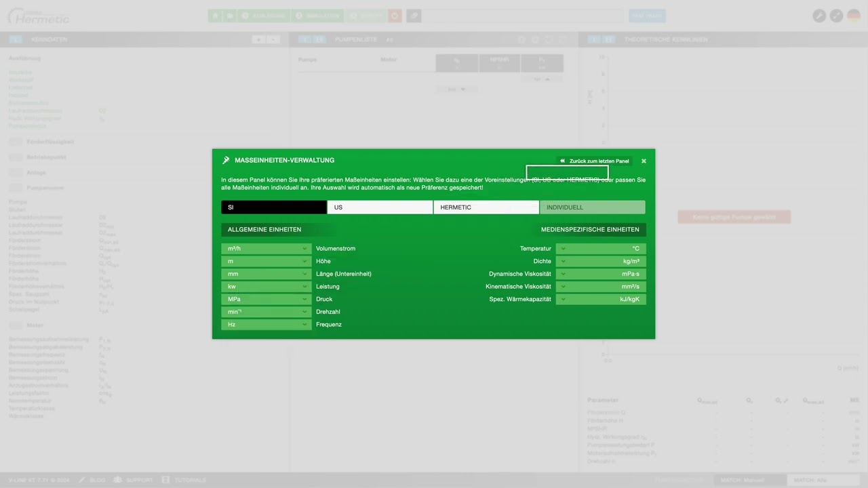The height and width of the screenshot is (488, 868).
Task: Open the TUTORIALS link in footer
Action: click(x=184, y=480)
